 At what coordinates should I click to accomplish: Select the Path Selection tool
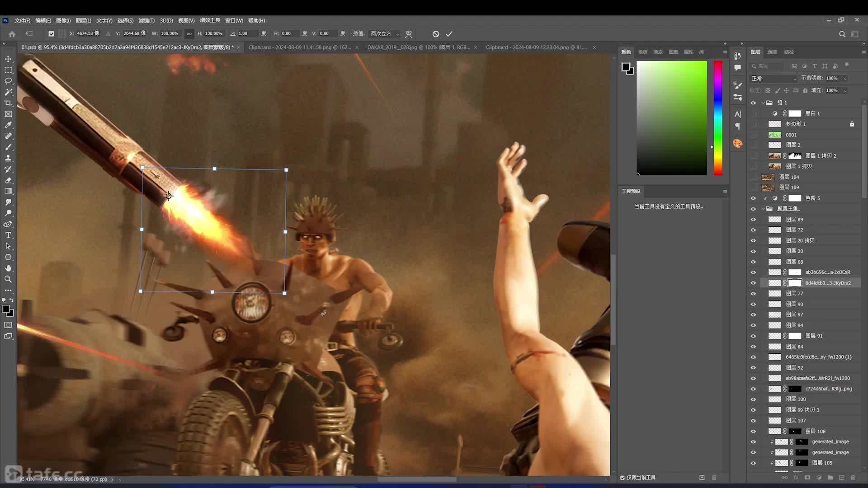pos(8,246)
